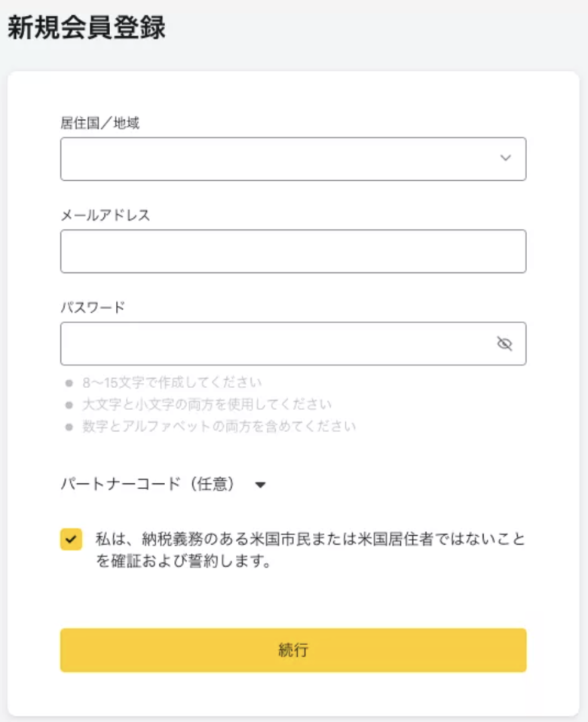The height and width of the screenshot is (722, 588).
Task: Click the 私は、納税義務のある米国市民 declaration text
Action: 311,549
